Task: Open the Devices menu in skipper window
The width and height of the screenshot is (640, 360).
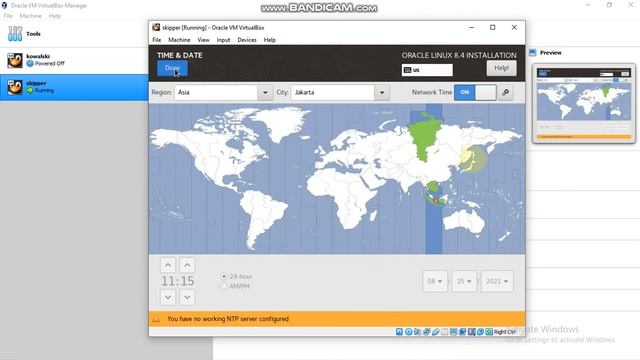Action: point(247,40)
